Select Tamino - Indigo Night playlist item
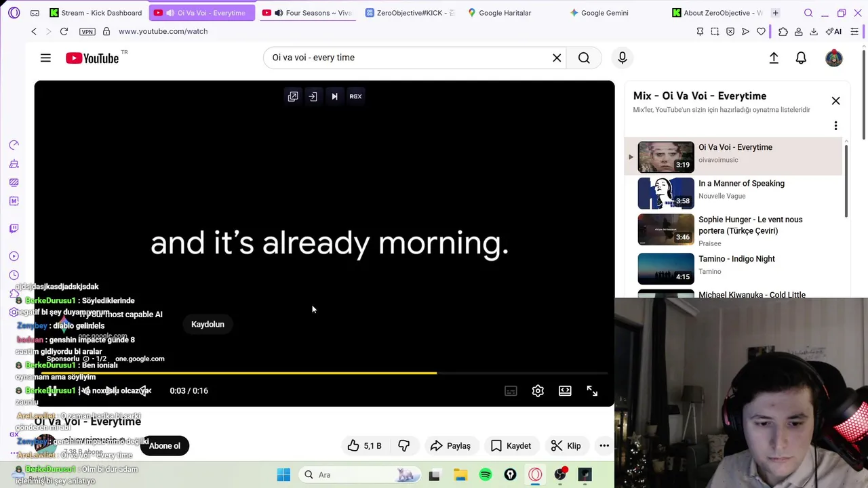The width and height of the screenshot is (868, 488). click(733, 268)
